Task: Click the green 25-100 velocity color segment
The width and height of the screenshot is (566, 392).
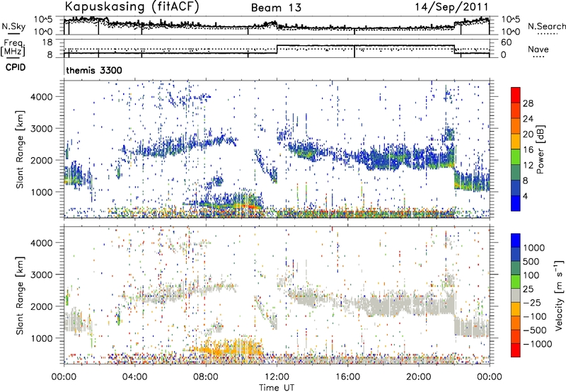Action: 516,282
